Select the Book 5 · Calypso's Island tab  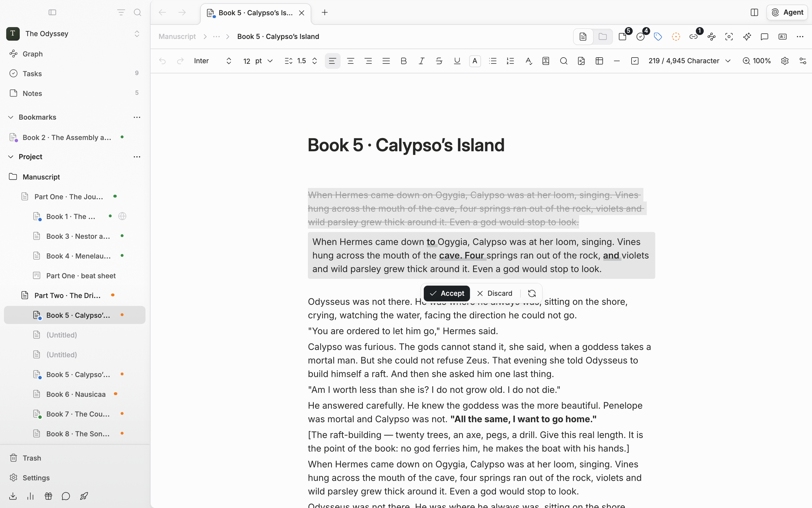tap(256, 13)
